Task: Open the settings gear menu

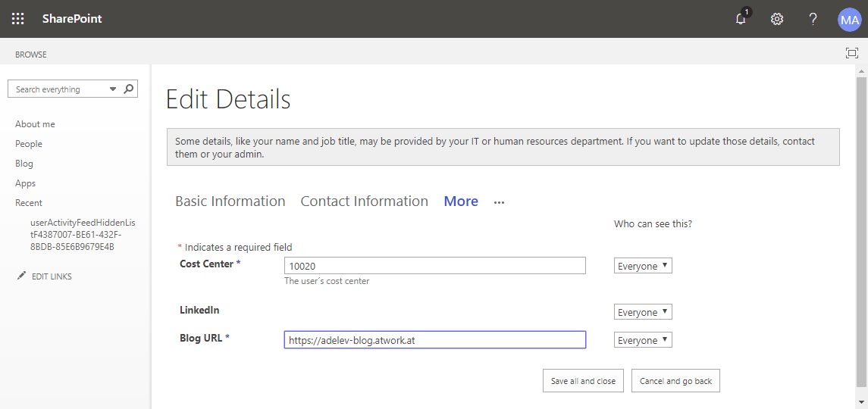Action: 777,19
